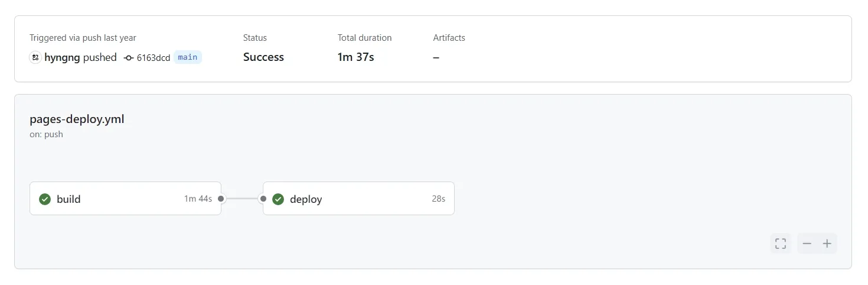This screenshot has width=868, height=285.
Task: Open commit 6163dcd link
Action: click(154, 58)
